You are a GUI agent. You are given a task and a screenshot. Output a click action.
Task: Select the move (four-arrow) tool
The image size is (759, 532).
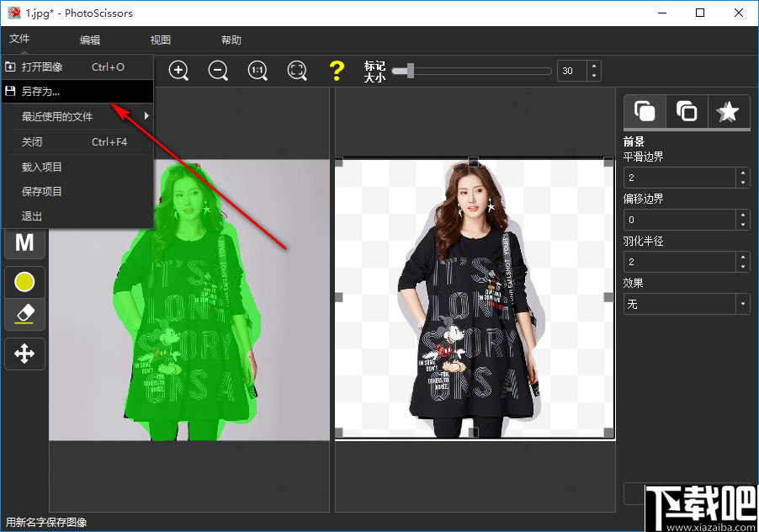click(x=24, y=354)
